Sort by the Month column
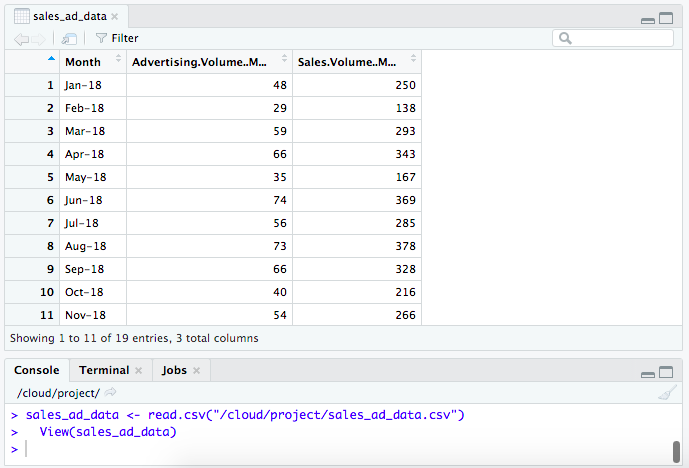The width and height of the screenshot is (689, 468). pyautogui.click(x=92, y=61)
